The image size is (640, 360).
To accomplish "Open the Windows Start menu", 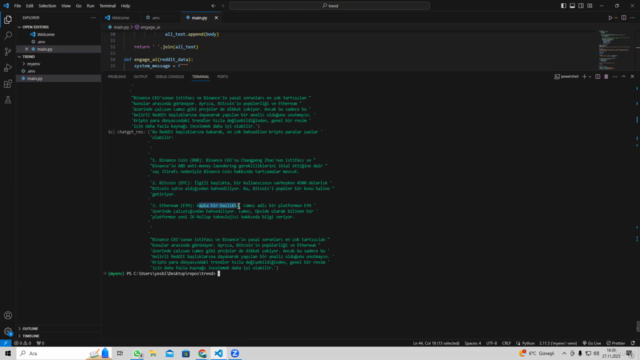I will coord(8,353).
